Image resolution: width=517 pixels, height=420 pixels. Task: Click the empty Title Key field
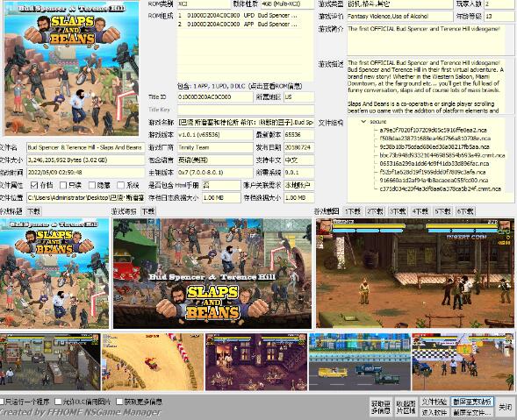click(246, 110)
